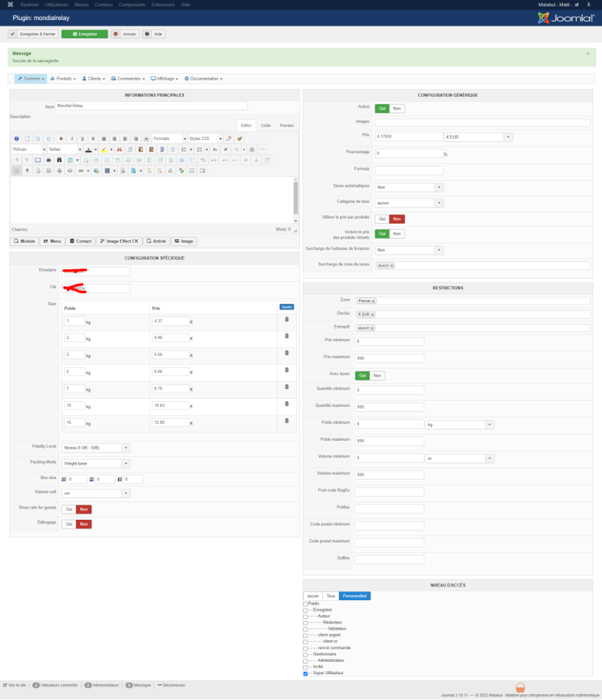The width and height of the screenshot is (602, 700).
Task: Undo the last editor action
Action: click(x=38, y=139)
